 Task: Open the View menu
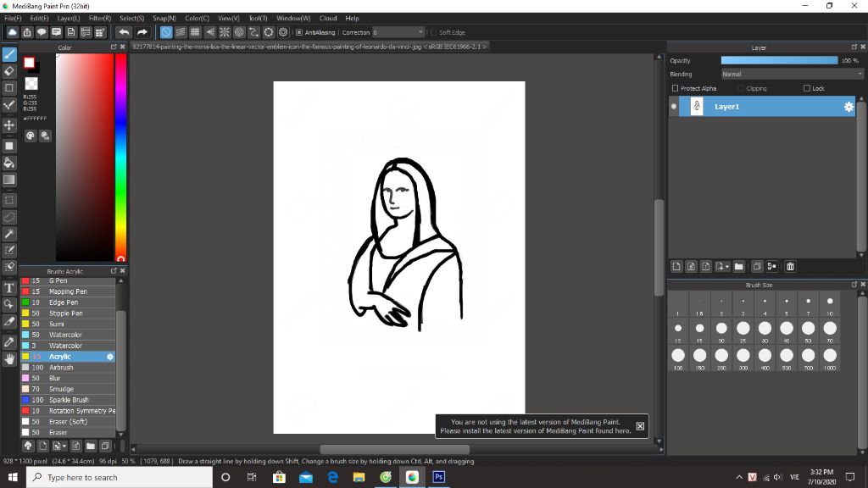click(x=228, y=19)
